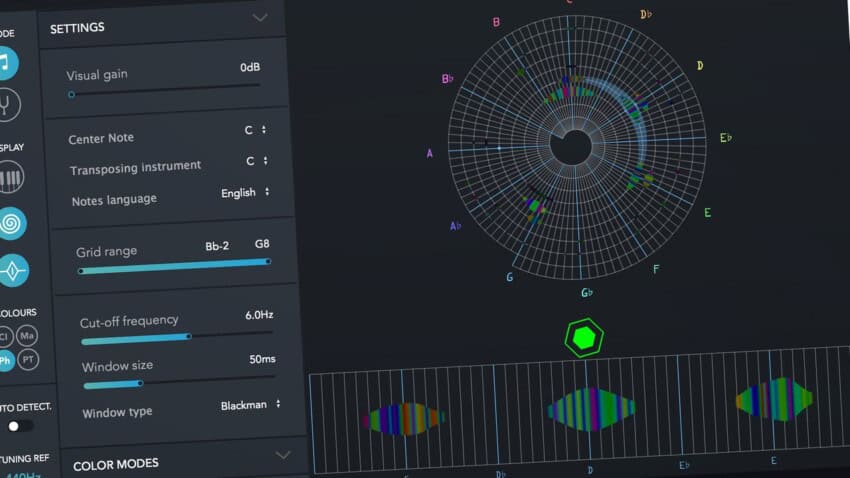Click the Cut-off frequency slider handle
850x478 pixels.
189,337
